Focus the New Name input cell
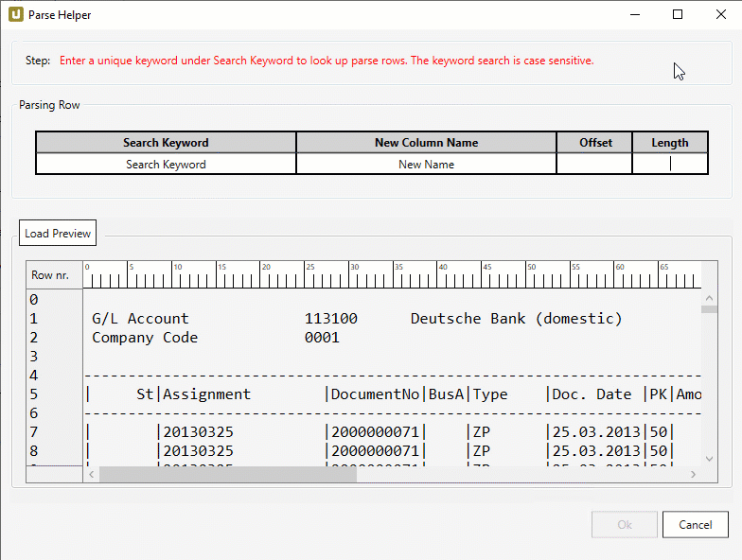 [x=426, y=165]
